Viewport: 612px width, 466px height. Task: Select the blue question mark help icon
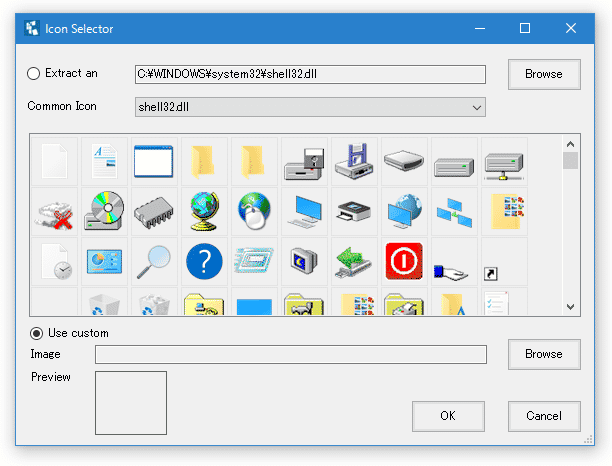204,261
